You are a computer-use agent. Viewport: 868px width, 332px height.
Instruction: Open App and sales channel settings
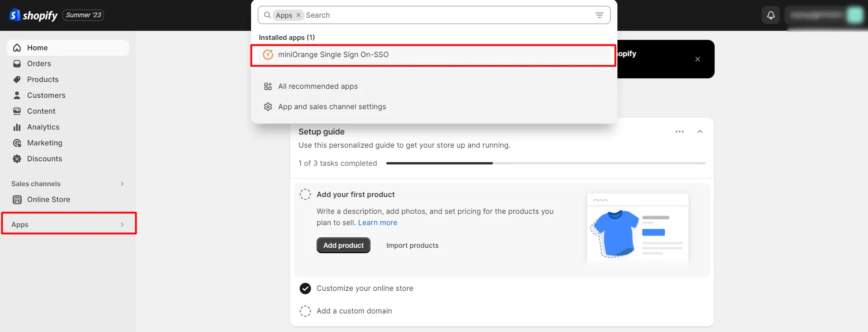point(332,106)
